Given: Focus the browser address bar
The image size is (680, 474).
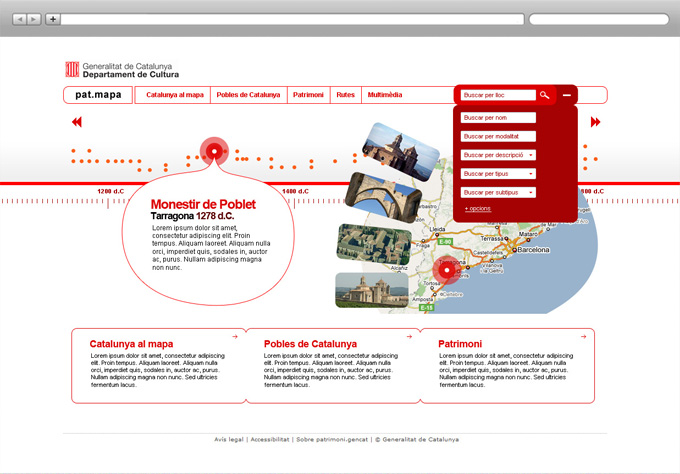Looking at the screenshot, I should point(292,19).
